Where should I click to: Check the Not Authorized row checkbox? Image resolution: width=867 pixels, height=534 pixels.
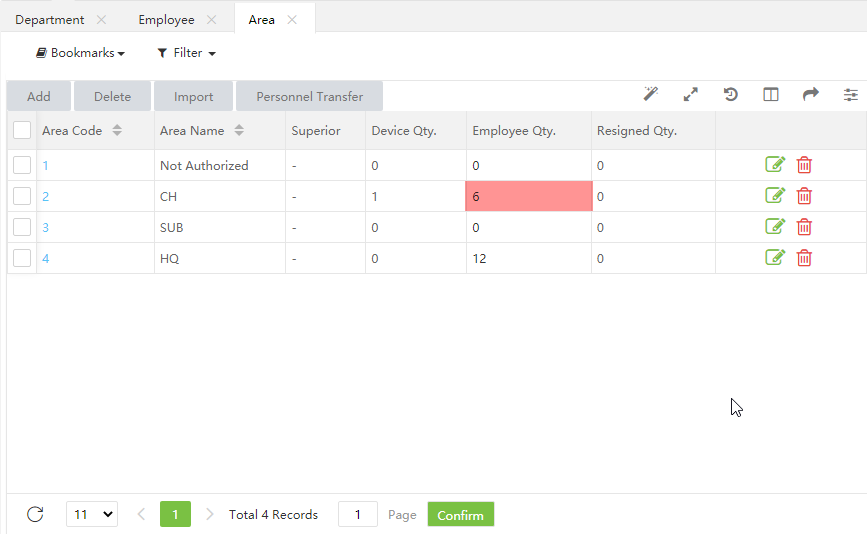pos(22,165)
